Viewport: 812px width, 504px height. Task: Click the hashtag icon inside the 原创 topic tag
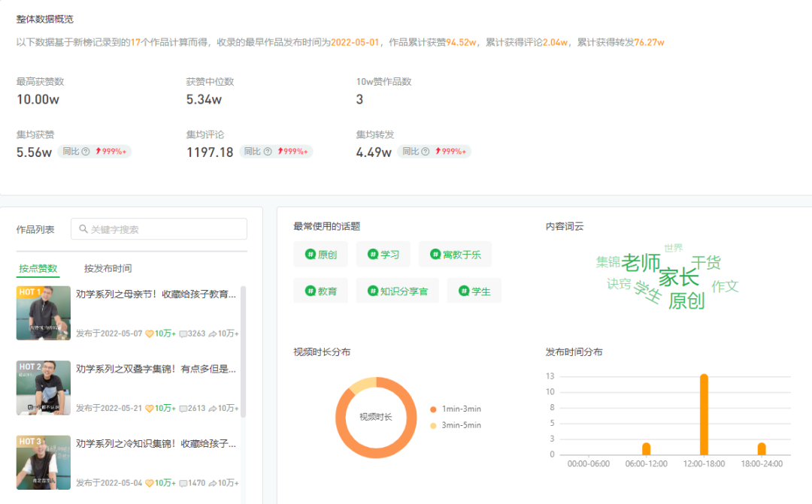click(x=309, y=254)
